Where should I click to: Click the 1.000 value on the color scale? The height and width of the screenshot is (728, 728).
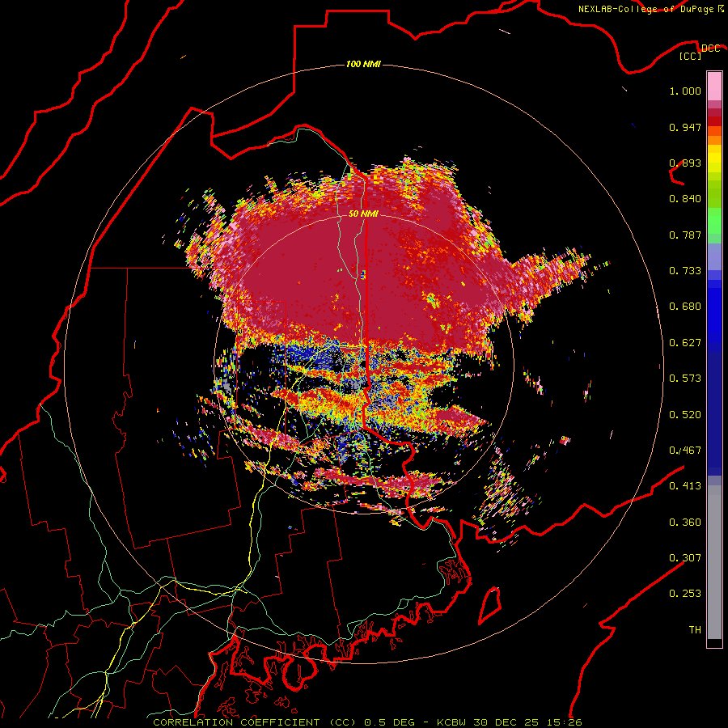[685, 91]
